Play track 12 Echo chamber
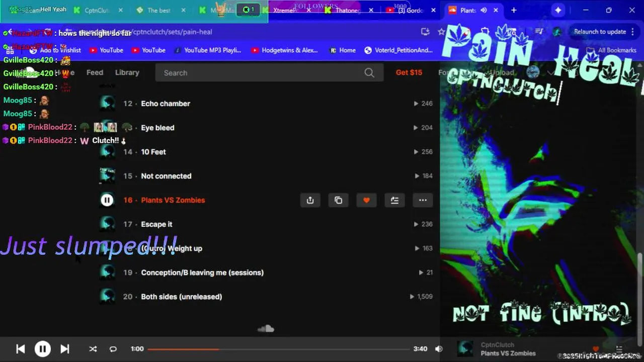 (166, 104)
